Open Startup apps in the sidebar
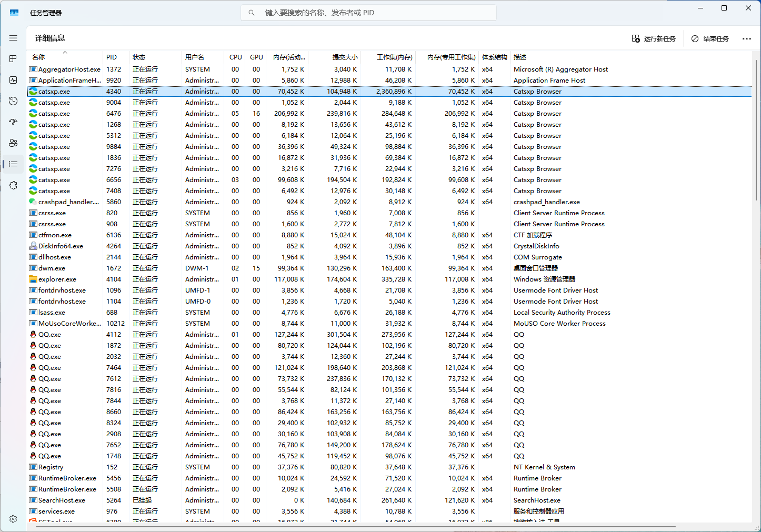 (x=13, y=122)
